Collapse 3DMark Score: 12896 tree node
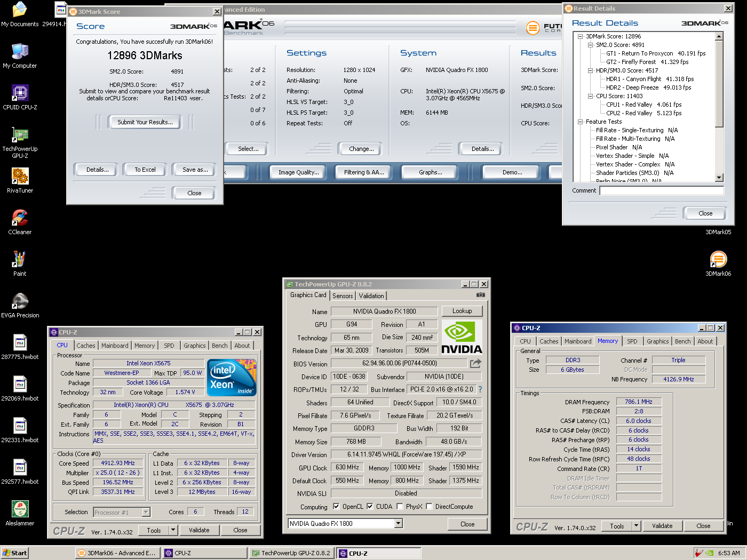The width and height of the screenshot is (747, 560). tap(580, 36)
